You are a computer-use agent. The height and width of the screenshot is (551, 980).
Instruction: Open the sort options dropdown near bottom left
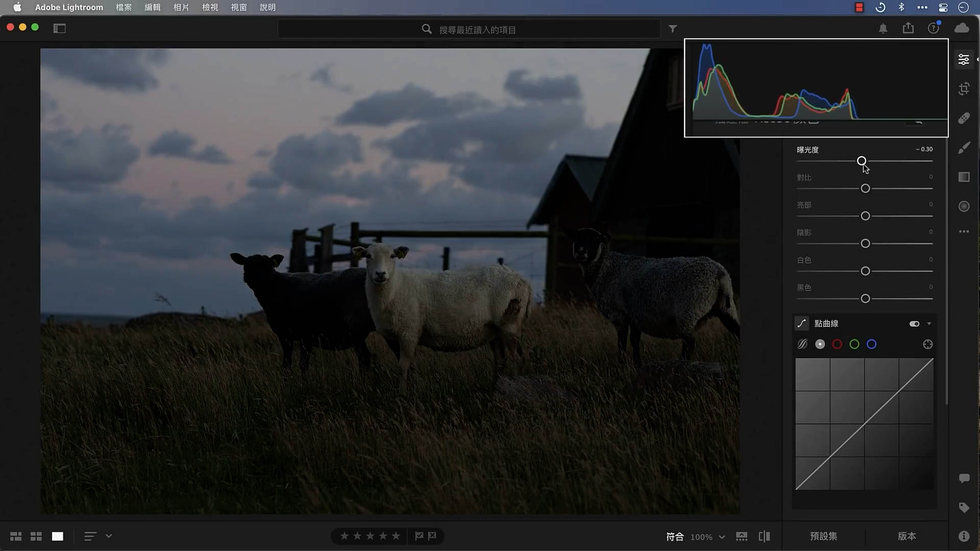point(108,536)
